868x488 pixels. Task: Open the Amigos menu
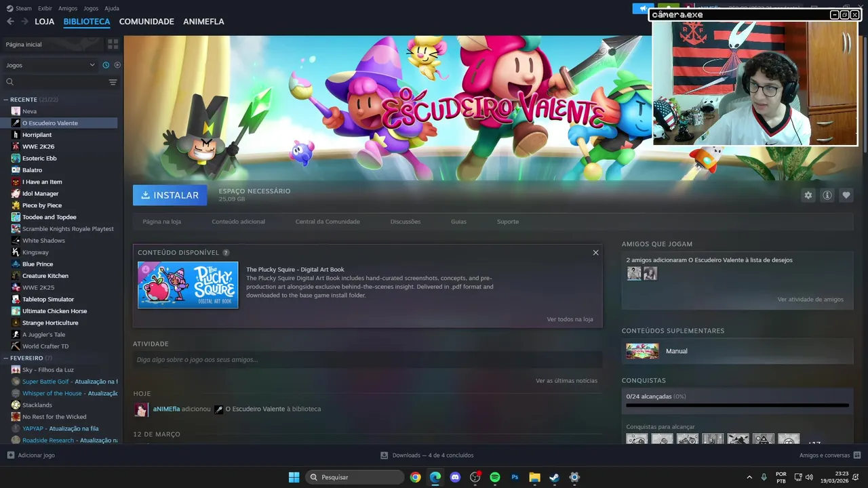[x=68, y=8]
